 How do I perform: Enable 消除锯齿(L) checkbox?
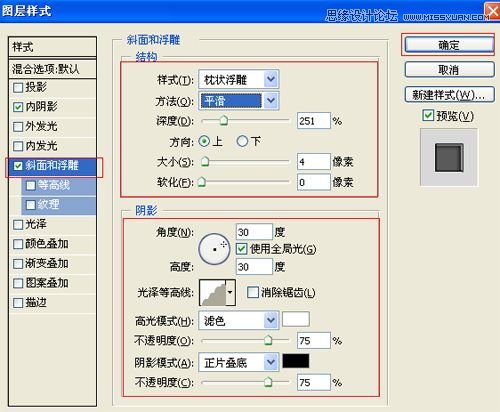(252, 292)
